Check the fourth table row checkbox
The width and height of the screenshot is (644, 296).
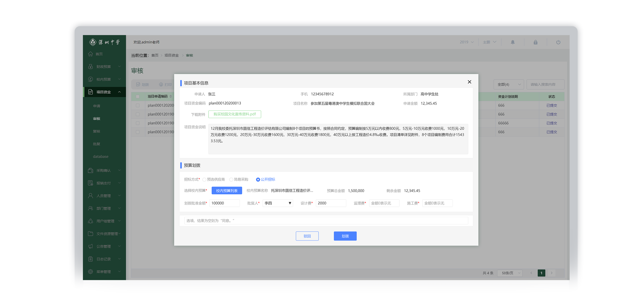pos(137,132)
